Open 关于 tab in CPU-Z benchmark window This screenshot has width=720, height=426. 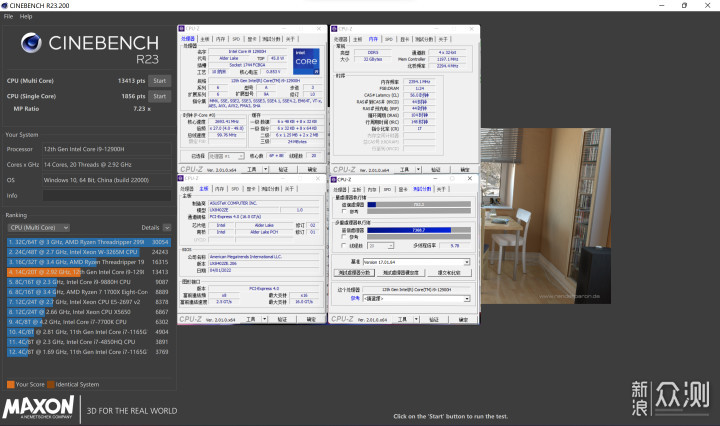pos(441,189)
